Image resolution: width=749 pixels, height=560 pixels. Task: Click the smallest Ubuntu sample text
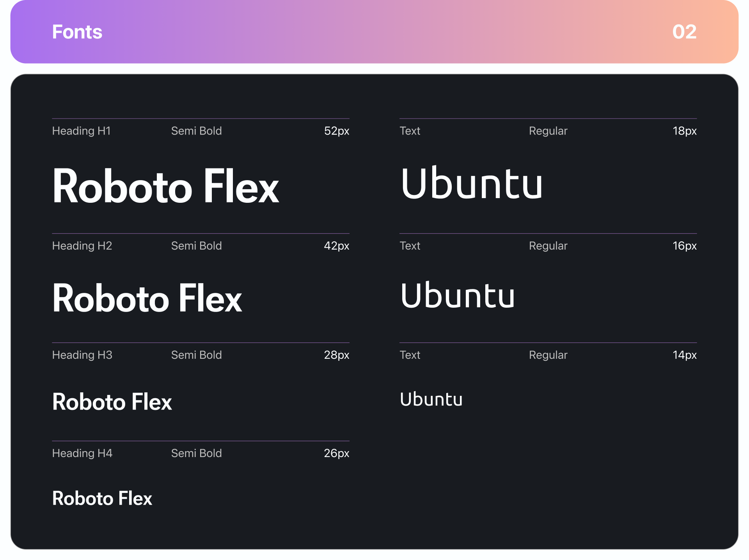pyautogui.click(x=431, y=399)
